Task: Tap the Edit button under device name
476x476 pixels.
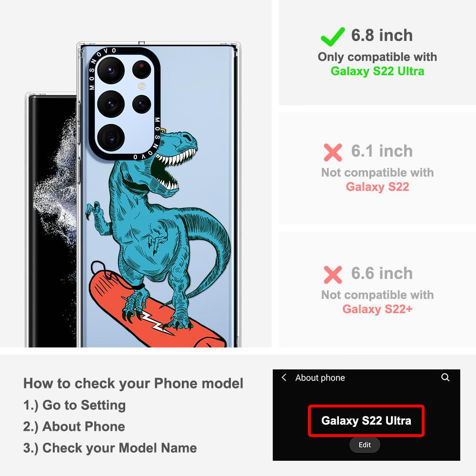Action: 365,445
